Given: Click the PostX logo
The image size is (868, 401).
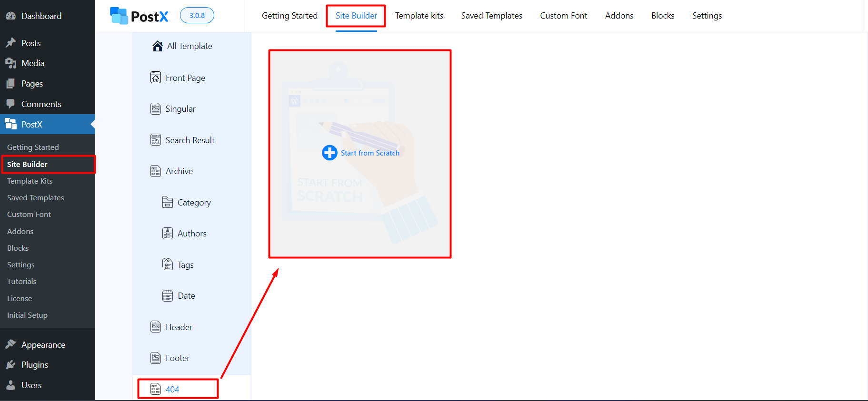Looking at the screenshot, I should tap(139, 16).
